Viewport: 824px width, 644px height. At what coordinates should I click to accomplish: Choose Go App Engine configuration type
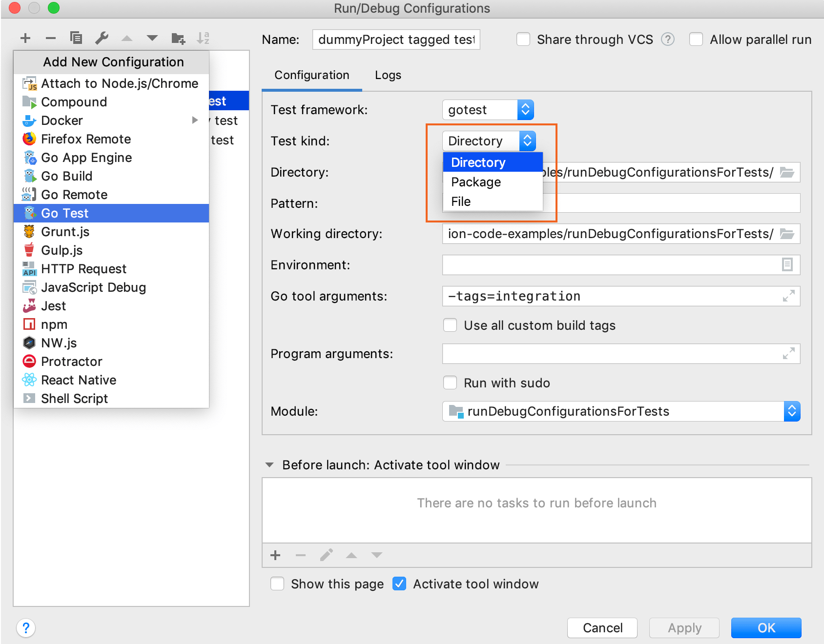[111, 158]
